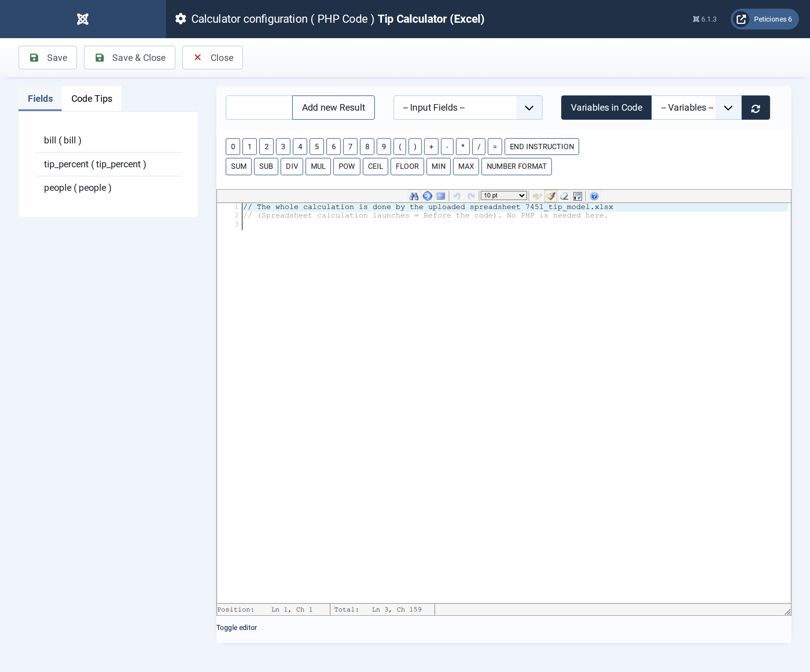Toggle the brush icon in editor toolbar
Viewport: 810px width, 672px height.
(x=551, y=196)
